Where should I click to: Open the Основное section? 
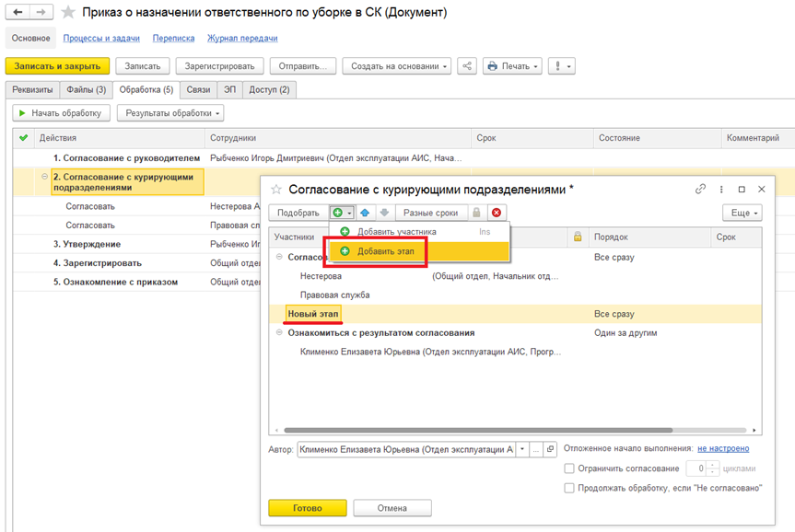[31, 38]
